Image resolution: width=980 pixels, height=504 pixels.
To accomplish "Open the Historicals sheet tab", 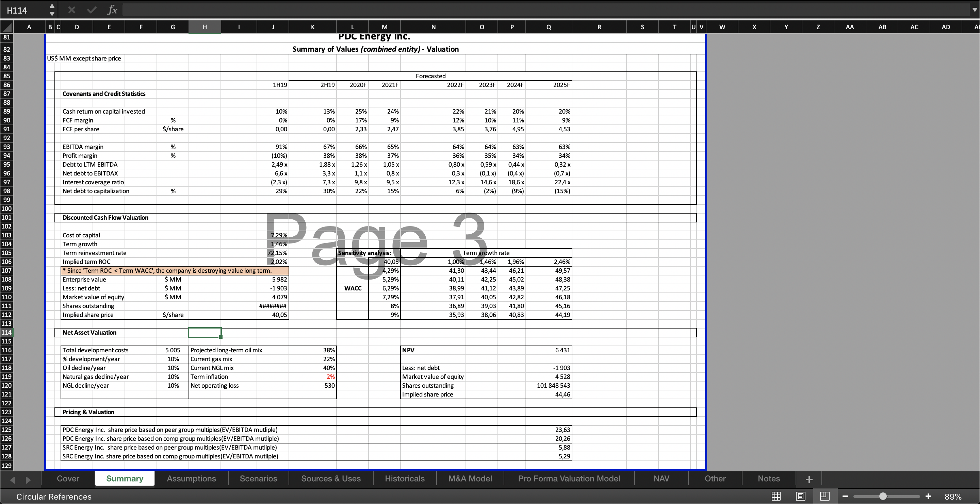I will tap(405, 478).
